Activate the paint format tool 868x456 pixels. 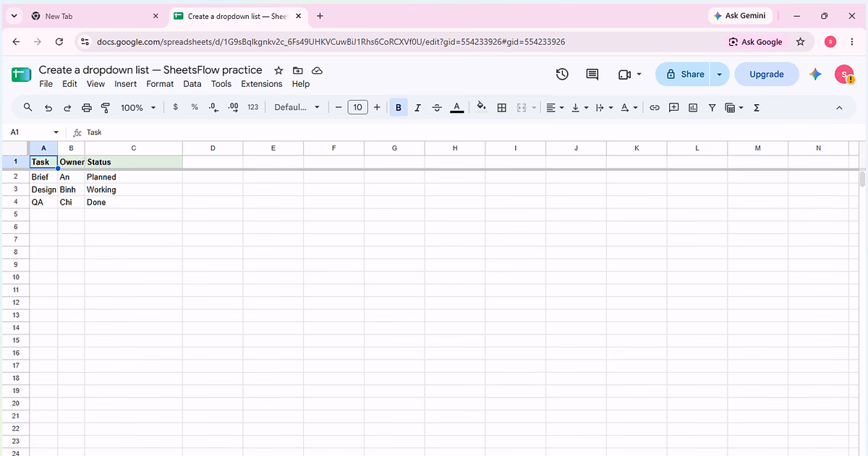pos(106,107)
